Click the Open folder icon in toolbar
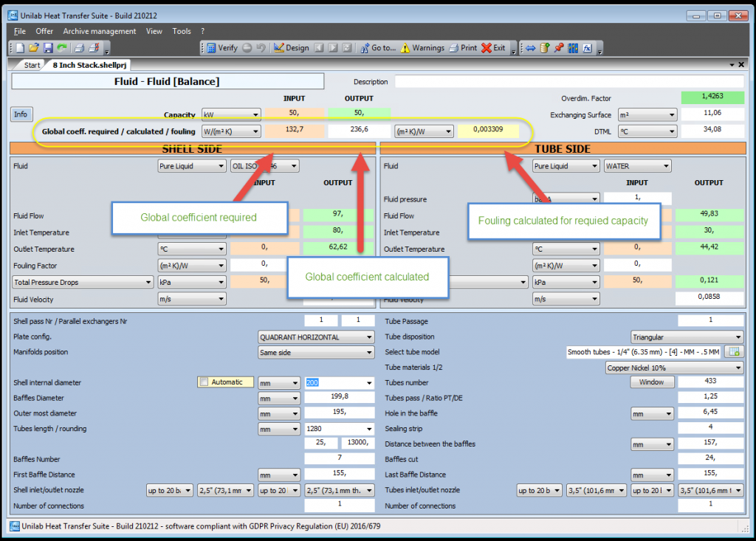Screen dimensions: 756x541 [34, 48]
